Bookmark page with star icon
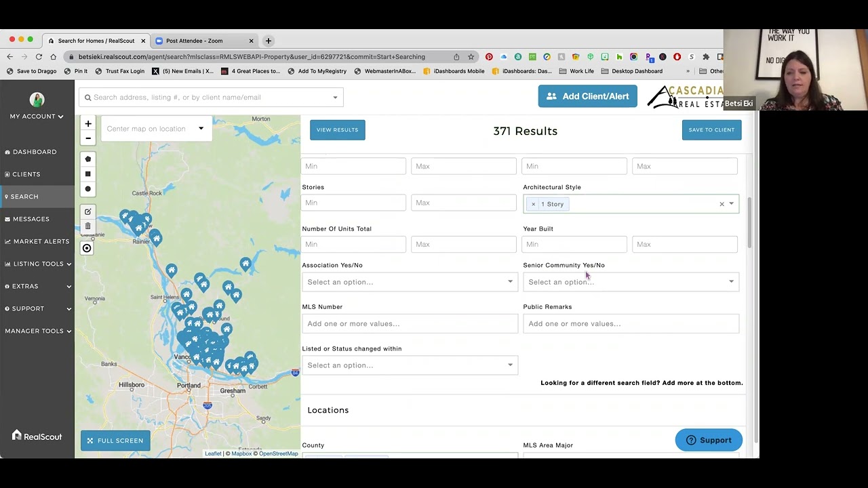The image size is (868, 488). tap(471, 57)
